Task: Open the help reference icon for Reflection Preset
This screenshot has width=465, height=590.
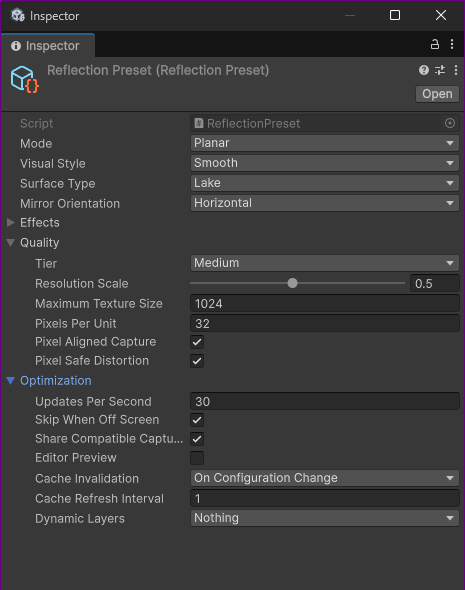Action: pyautogui.click(x=424, y=70)
